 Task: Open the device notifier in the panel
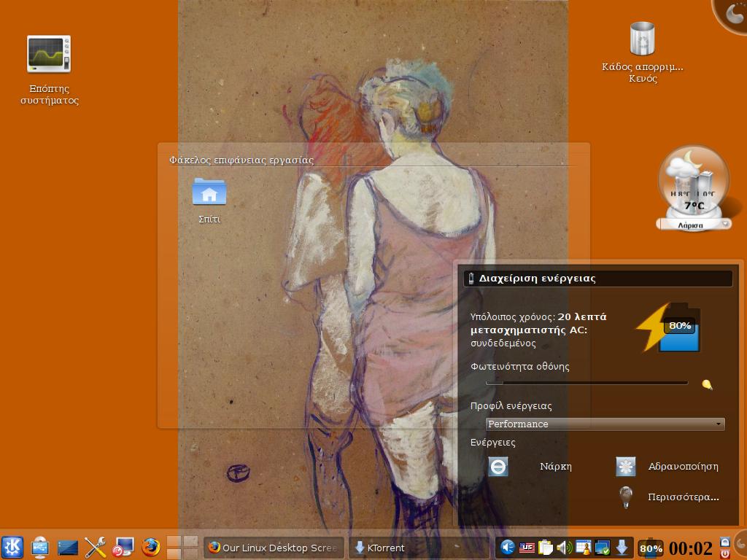(40, 547)
